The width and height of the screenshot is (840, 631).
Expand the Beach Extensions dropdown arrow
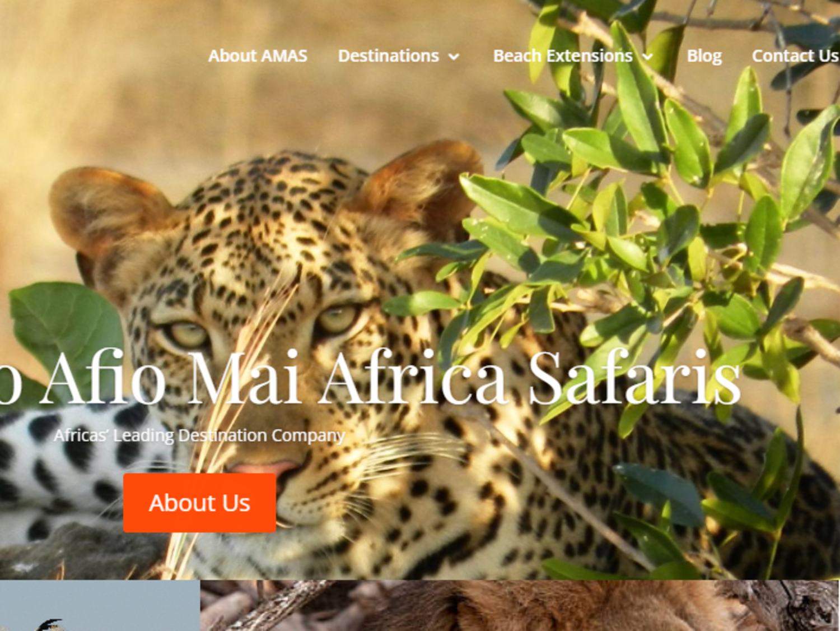tap(647, 57)
